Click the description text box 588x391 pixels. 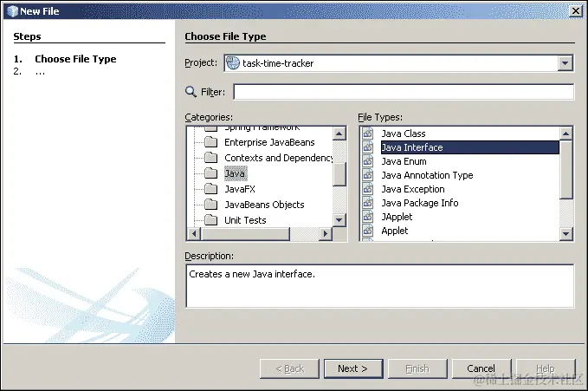click(379, 286)
